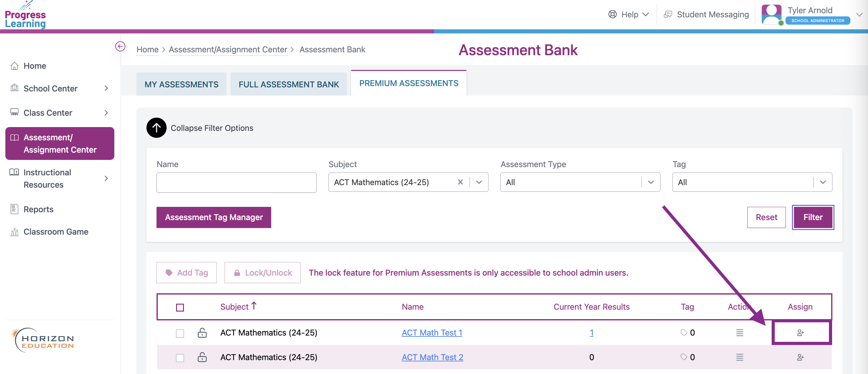Screen dimensions: 868x374
Task: Click Tyler Arnold profile avatar
Action: 772,15
